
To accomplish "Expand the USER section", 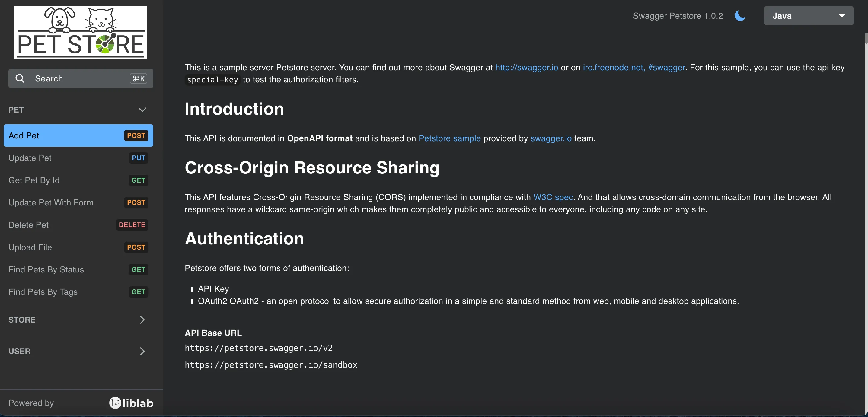I will (x=142, y=351).
